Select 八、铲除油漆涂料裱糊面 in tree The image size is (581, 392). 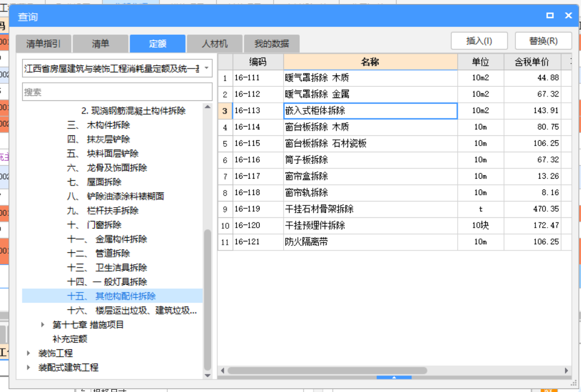tap(115, 196)
